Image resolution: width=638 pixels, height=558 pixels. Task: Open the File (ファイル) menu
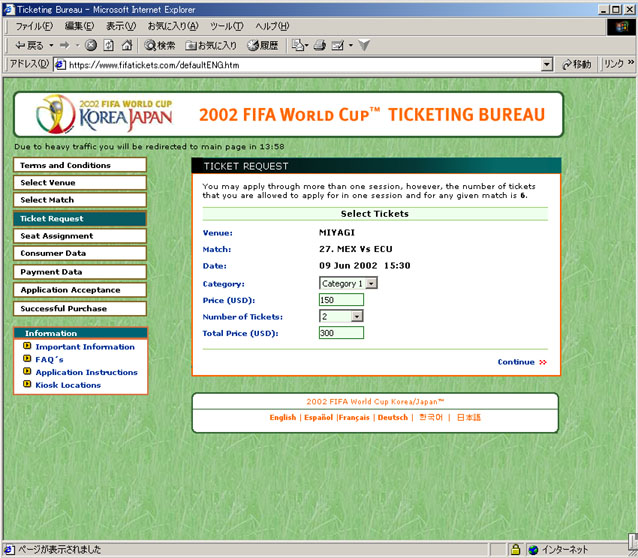[x=34, y=26]
